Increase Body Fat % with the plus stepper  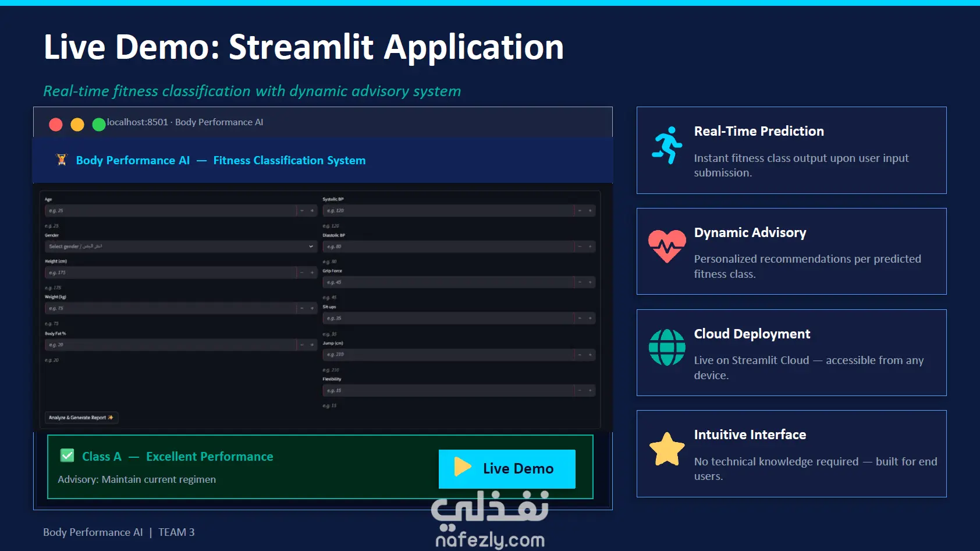point(312,345)
